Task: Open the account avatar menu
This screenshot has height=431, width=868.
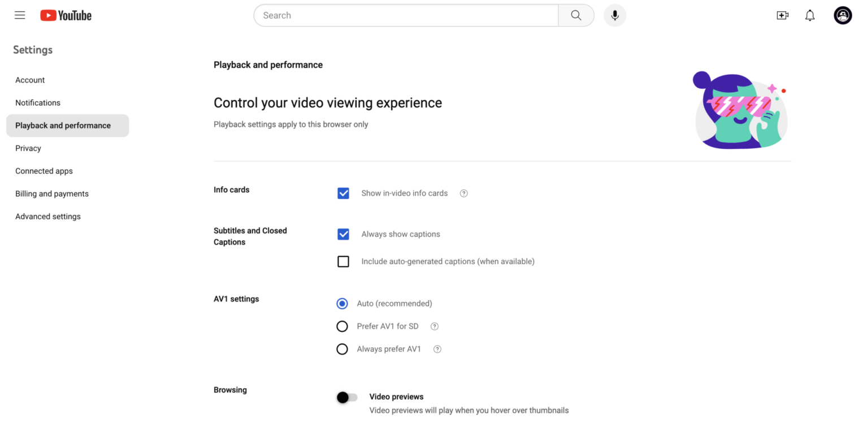Action: [843, 15]
